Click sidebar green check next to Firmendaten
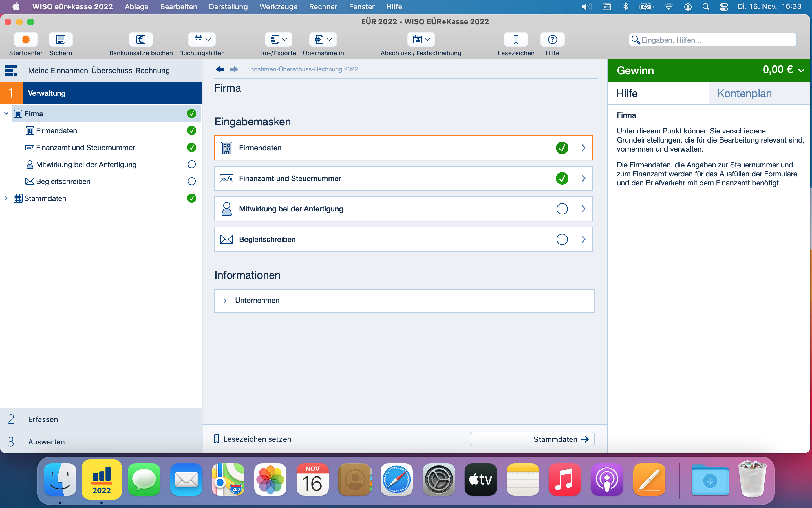Image resolution: width=812 pixels, height=508 pixels. pyautogui.click(x=192, y=130)
